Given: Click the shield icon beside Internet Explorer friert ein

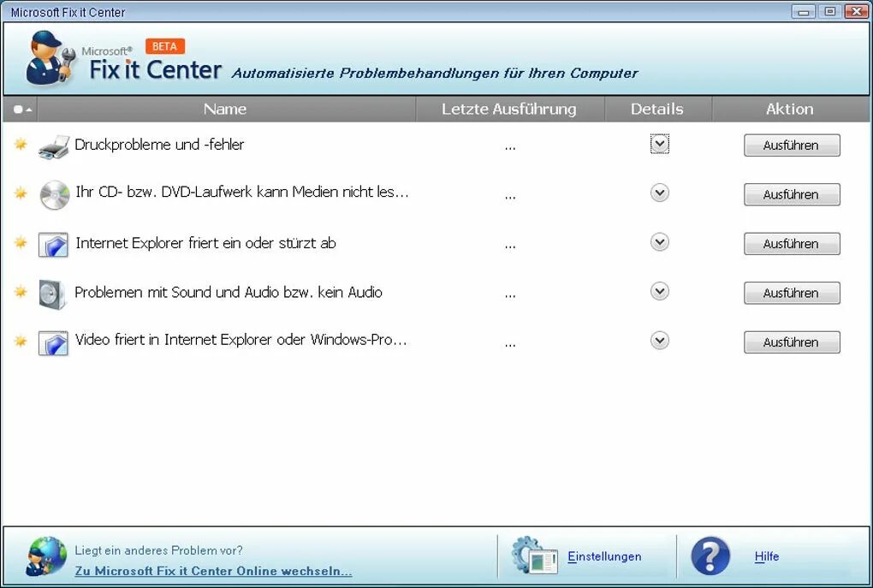Looking at the screenshot, I should [x=53, y=245].
